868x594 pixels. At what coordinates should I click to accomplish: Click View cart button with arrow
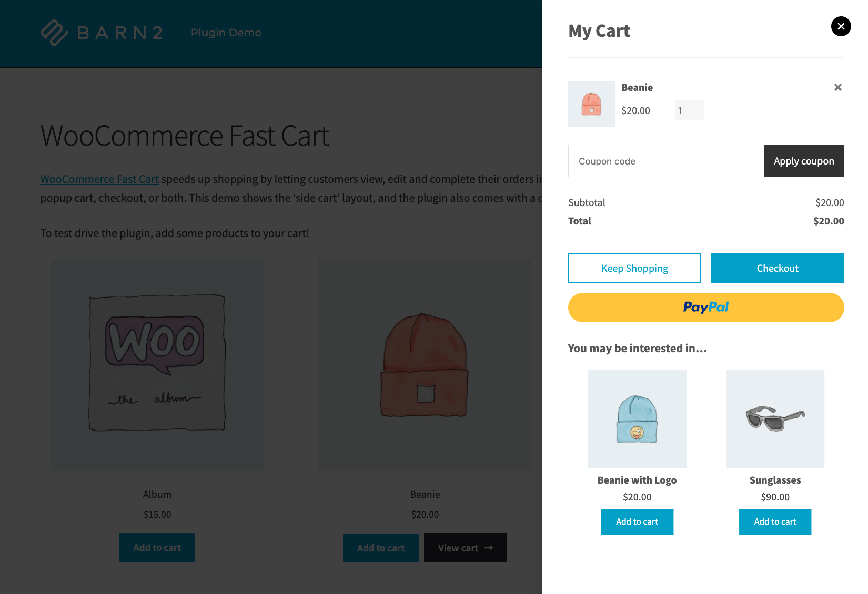pyautogui.click(x=466, y=548)
